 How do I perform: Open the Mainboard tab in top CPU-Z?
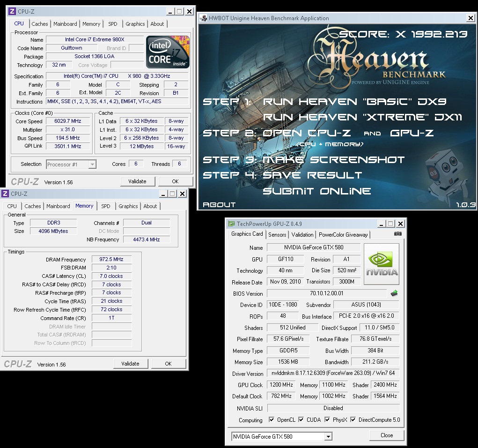65,24
